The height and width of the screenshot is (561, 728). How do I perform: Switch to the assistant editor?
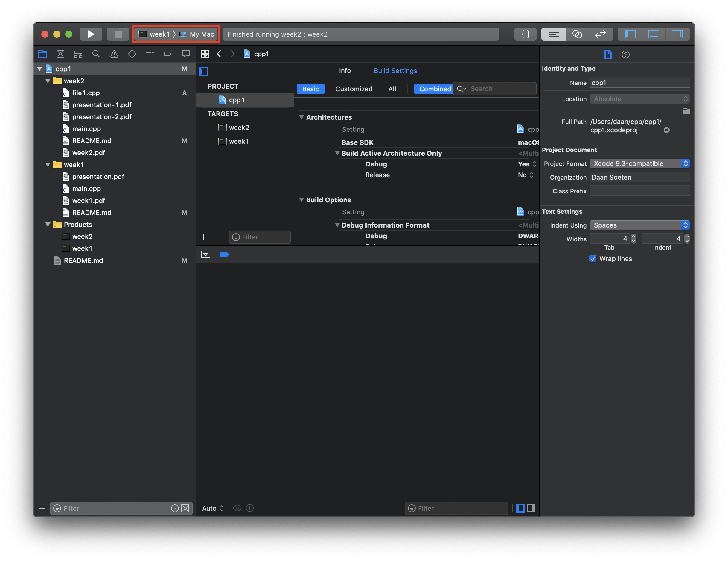point(577,34)
